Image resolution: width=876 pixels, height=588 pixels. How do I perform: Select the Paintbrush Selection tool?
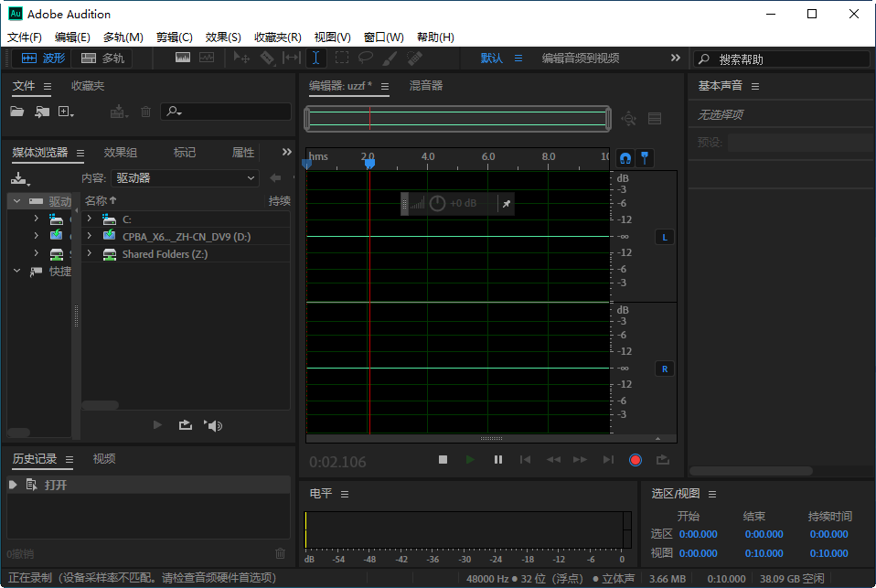[390, 58]
